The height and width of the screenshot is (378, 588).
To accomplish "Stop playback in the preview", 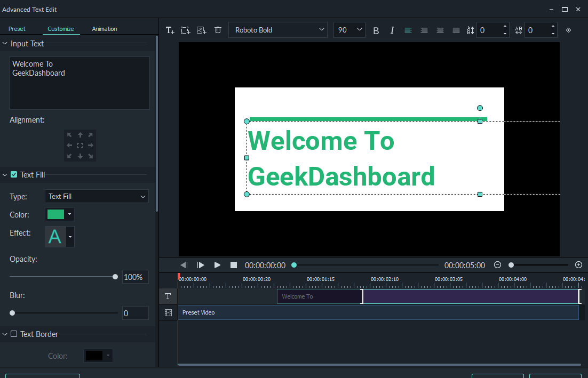I will coord(233,265).
